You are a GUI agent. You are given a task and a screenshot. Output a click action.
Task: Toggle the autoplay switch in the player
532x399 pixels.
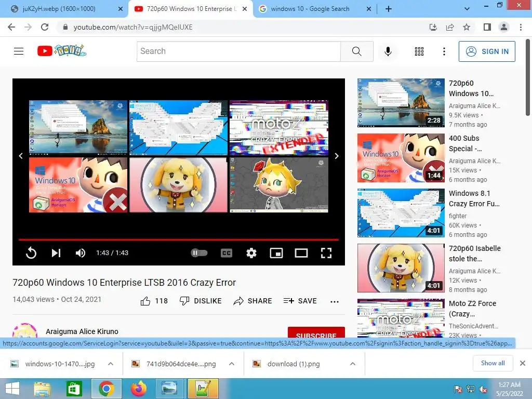(199, 253)
